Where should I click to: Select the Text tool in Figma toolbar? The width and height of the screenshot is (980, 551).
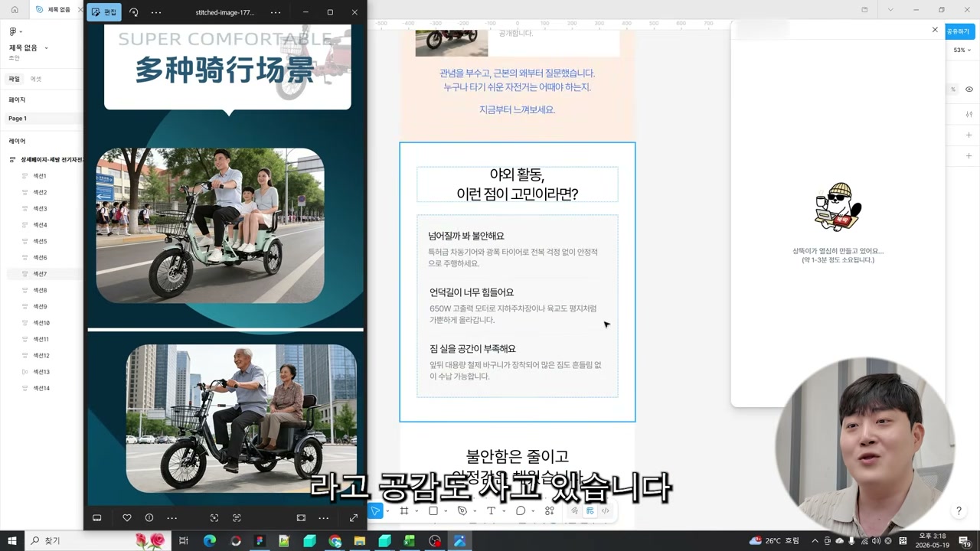pyautogui.click(x=491, y=510)
